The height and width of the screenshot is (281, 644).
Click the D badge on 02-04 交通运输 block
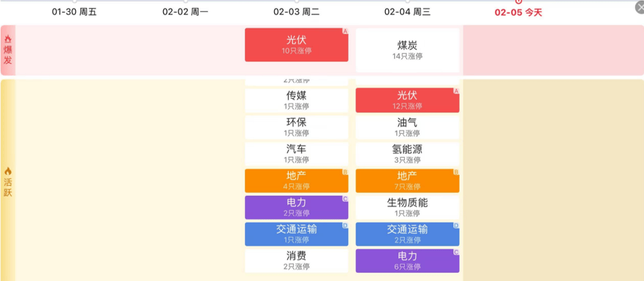456,225
